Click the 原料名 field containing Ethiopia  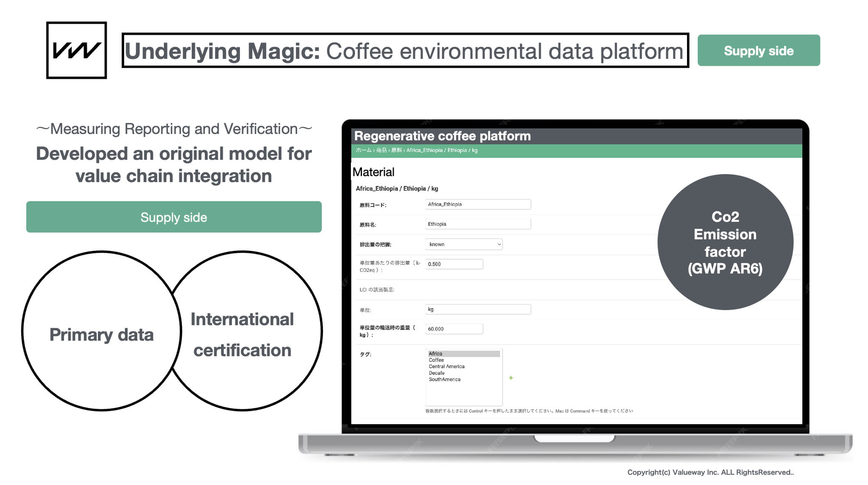click(x=478, y=224)
